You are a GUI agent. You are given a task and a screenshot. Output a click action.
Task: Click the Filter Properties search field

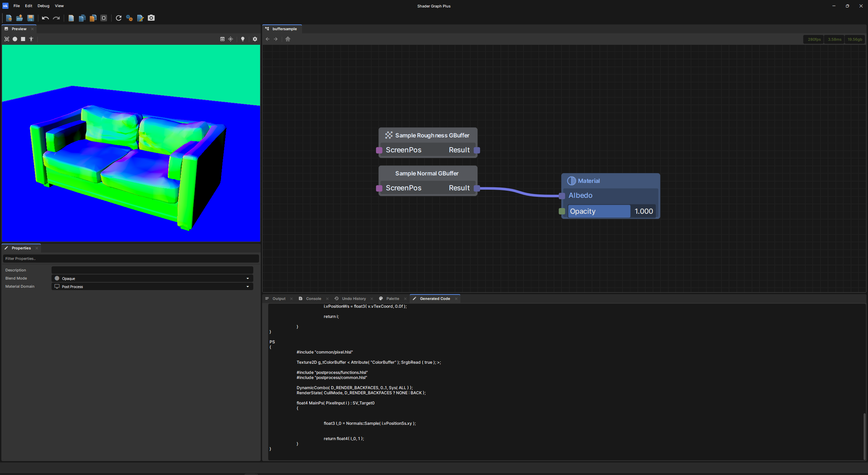click(131, 259)
